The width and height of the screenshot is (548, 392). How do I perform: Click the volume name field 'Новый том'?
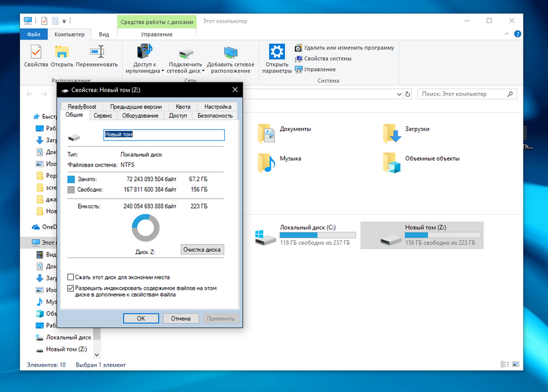[164, 135]
